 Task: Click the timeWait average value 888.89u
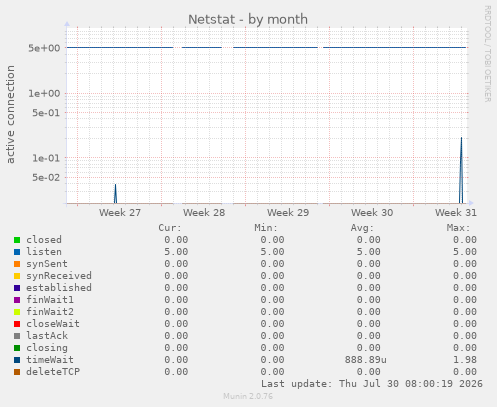coord(366,360)
